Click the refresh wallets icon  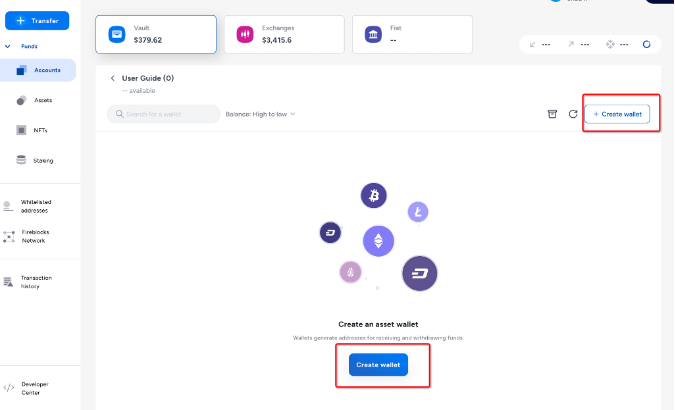[573, 114]
